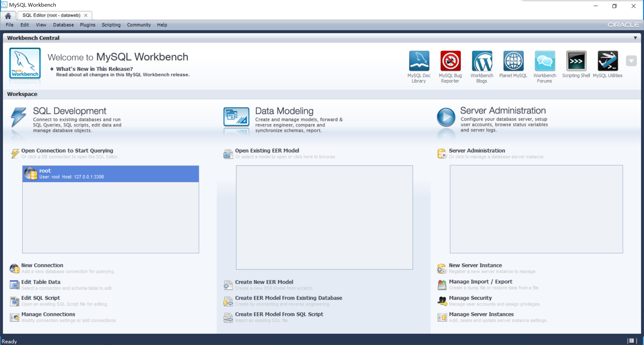Image resolution: width=644 pixels, height=345 pixels.
Task: Expand the shortcuts overflow dropdown arrow
Action: pyautogui.click(x=631, y=61)
